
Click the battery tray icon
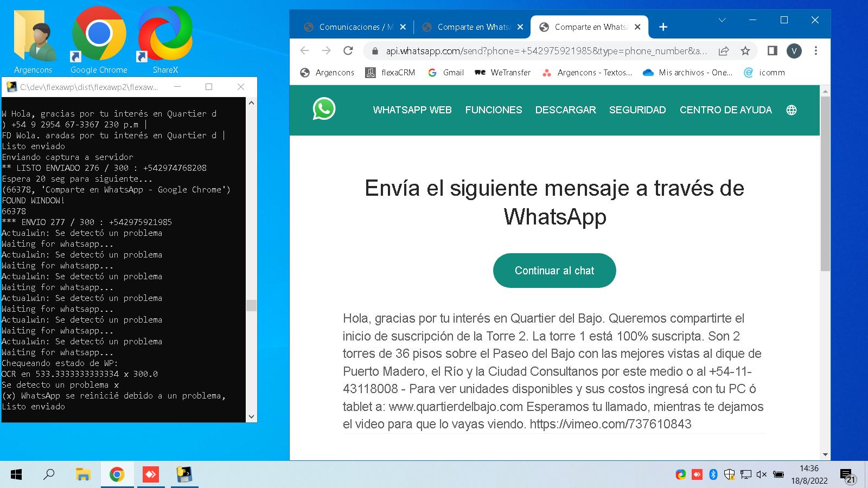(778, 474)
